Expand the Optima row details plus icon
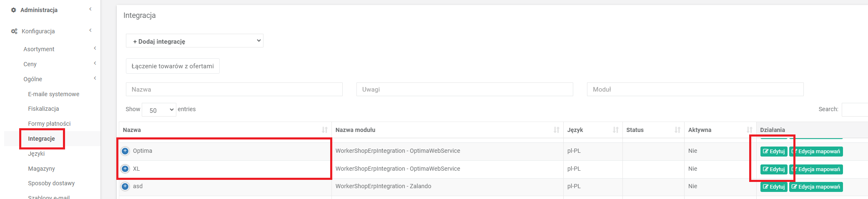868x199 pixels. point(125,151)
